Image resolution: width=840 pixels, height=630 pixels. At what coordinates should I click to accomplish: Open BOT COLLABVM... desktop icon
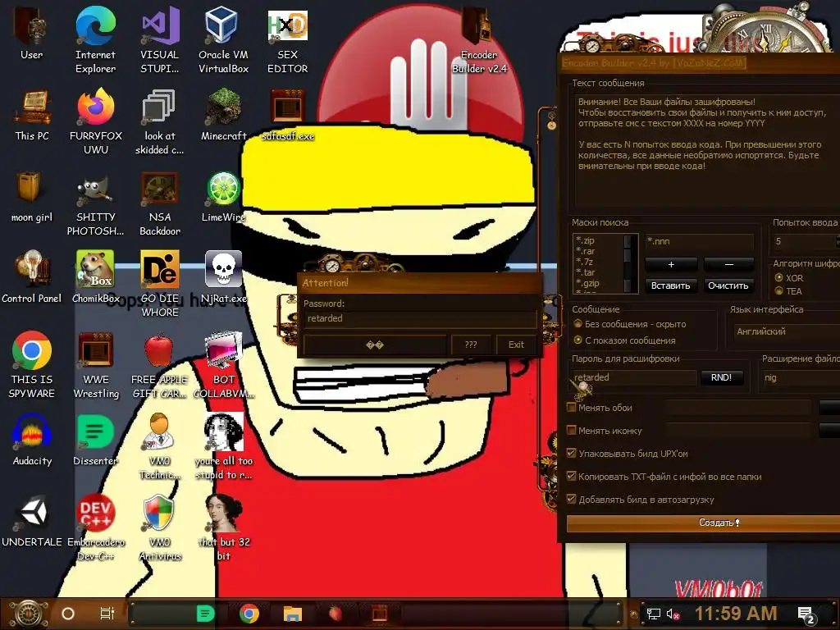[x=223, y=364]
